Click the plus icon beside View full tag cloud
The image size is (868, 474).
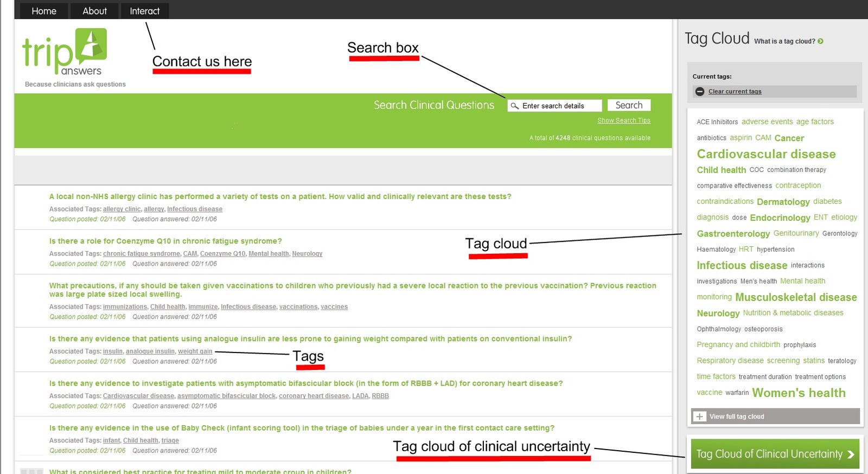(x=700, y=417)
